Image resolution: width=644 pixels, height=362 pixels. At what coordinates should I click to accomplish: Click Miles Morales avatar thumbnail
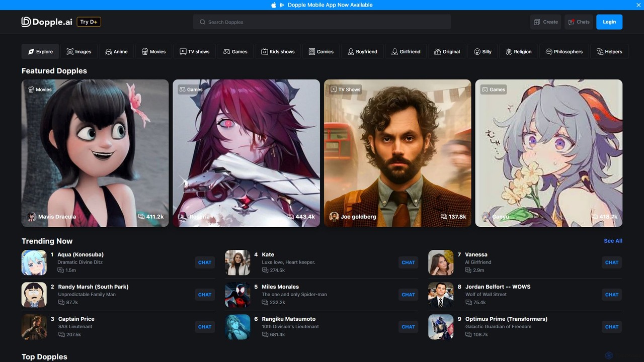click(x=237, y=295)
